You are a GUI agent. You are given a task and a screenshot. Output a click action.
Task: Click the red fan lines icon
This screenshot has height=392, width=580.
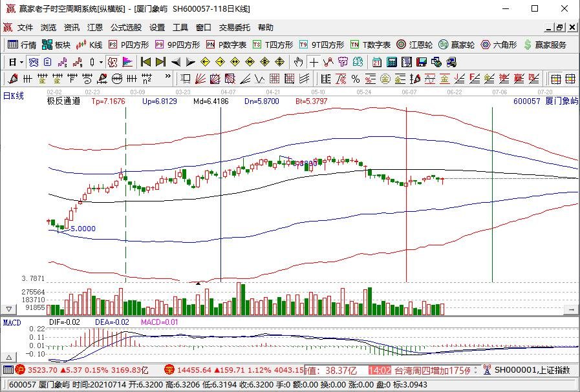point(200,78)
